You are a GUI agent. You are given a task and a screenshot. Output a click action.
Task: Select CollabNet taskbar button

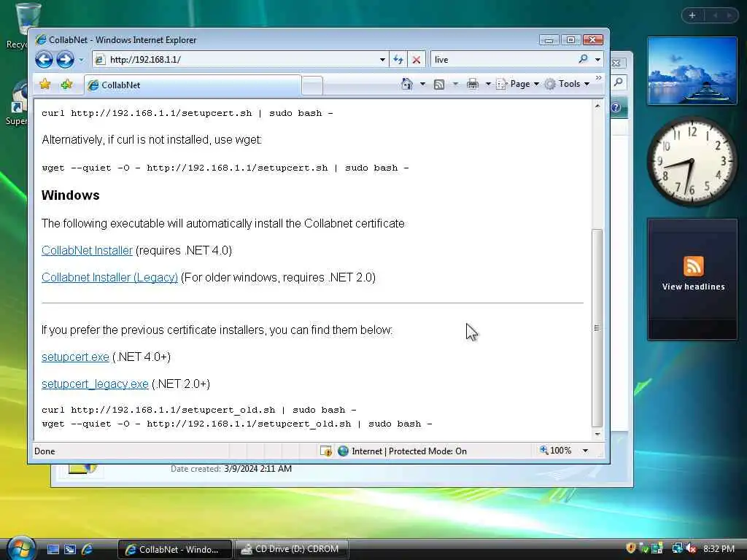174,549
